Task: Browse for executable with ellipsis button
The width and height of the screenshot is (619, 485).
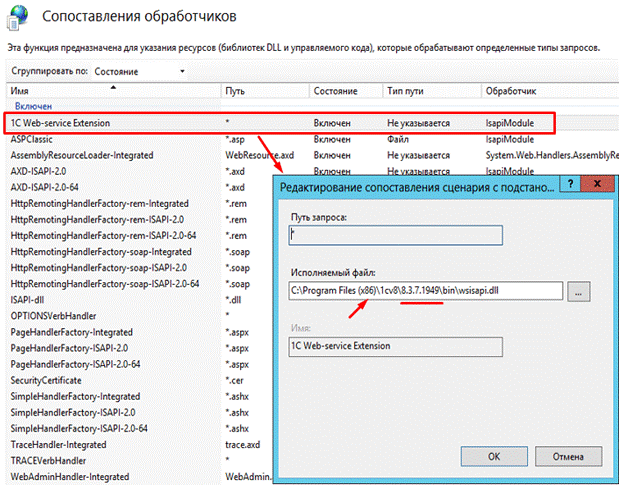Action: [x=579, y=292]
